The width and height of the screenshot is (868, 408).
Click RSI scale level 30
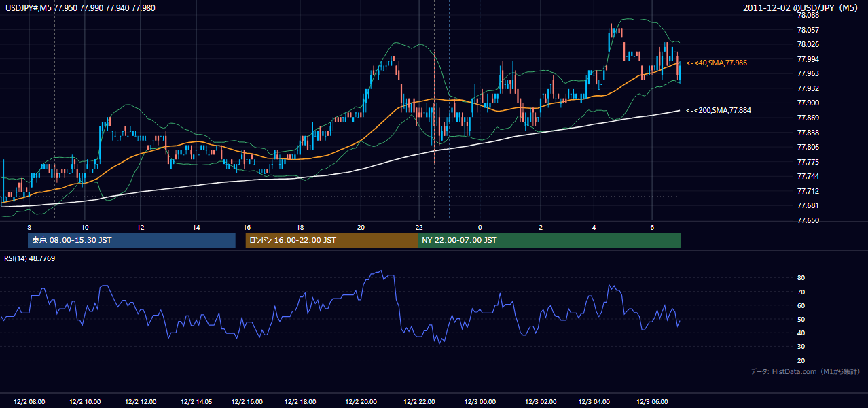tap(801, 347)
